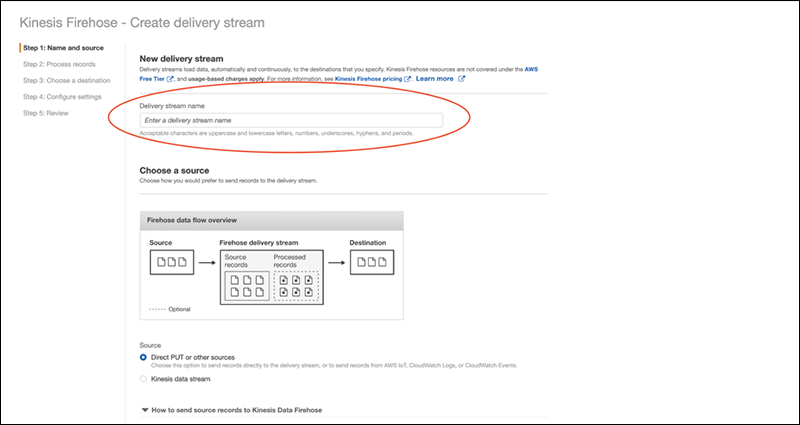This screenshot has width=800, height=425.
Task: Follow the Learn more link
Action: [x=434, y=78]
